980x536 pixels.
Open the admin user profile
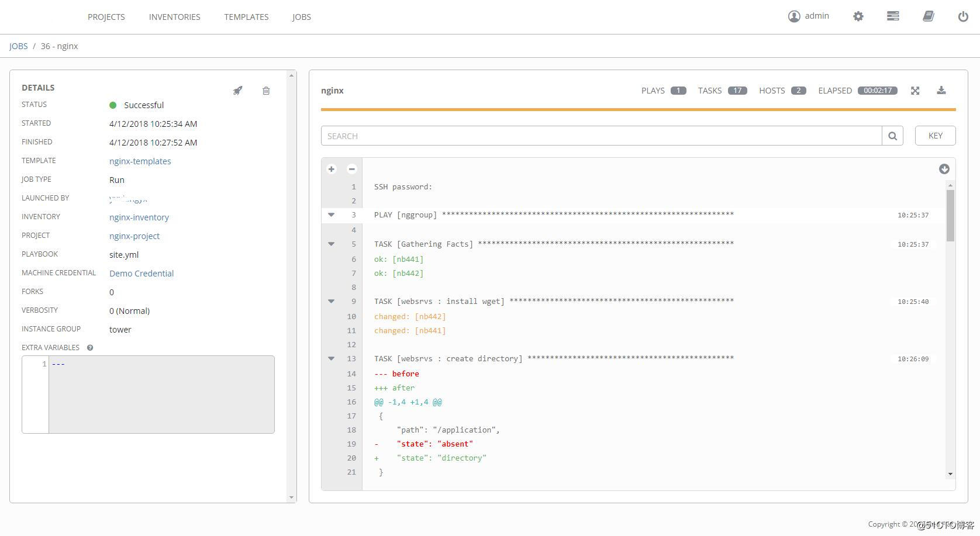(808, 16)
